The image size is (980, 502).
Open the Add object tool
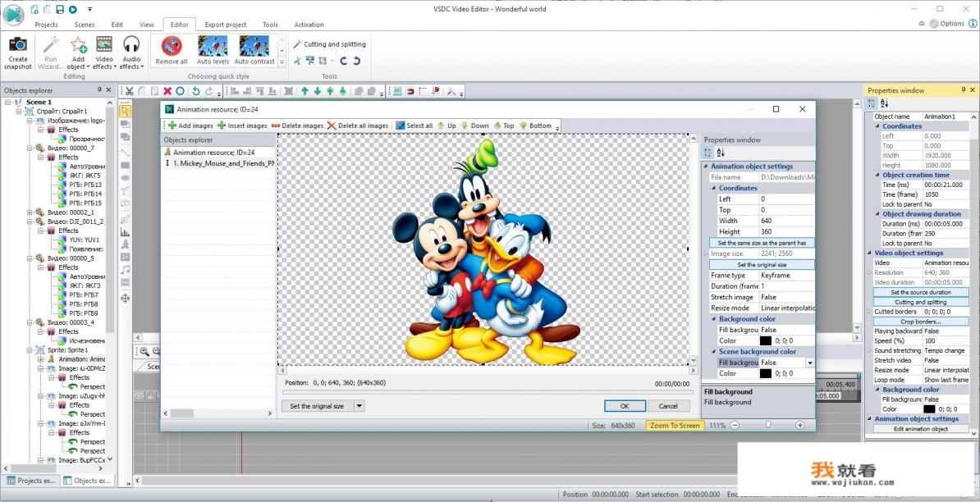[78, 52]
